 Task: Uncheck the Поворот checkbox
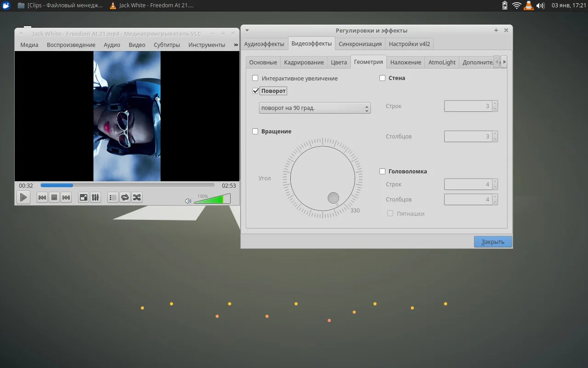click(x=255, y=91)
